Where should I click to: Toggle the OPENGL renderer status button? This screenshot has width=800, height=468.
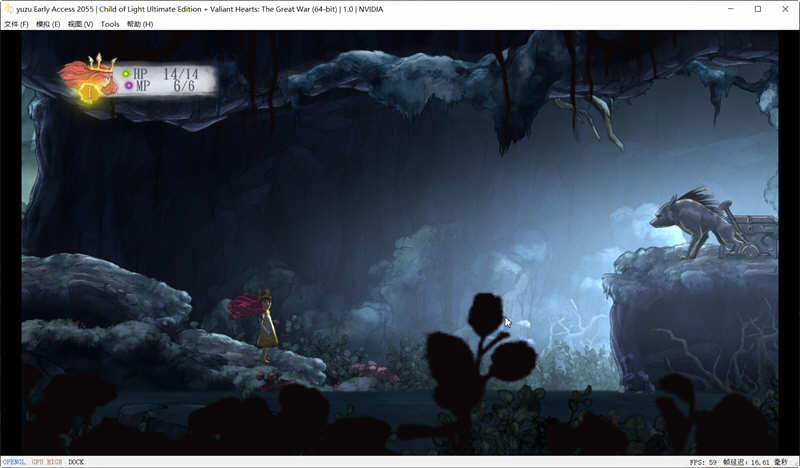[14, 462]
